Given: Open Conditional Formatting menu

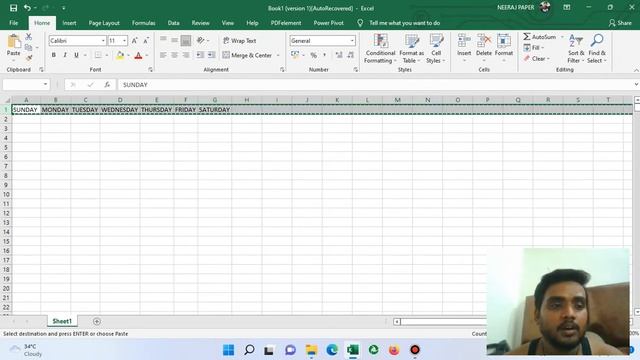Looking at the screenshot, I should (380, 49).
